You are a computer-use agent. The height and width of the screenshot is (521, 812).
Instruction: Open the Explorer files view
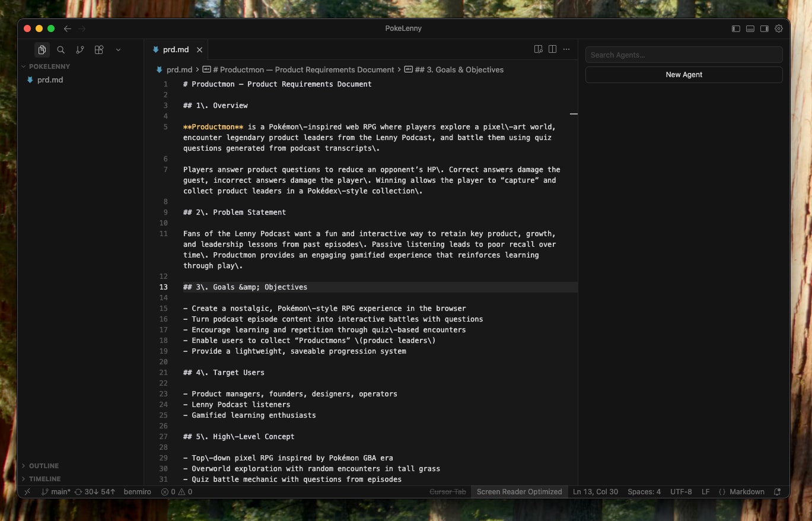(x=42, y=50)
